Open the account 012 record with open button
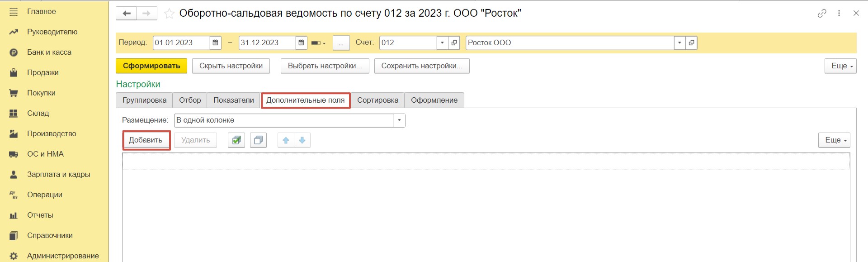 click(454, 43)
